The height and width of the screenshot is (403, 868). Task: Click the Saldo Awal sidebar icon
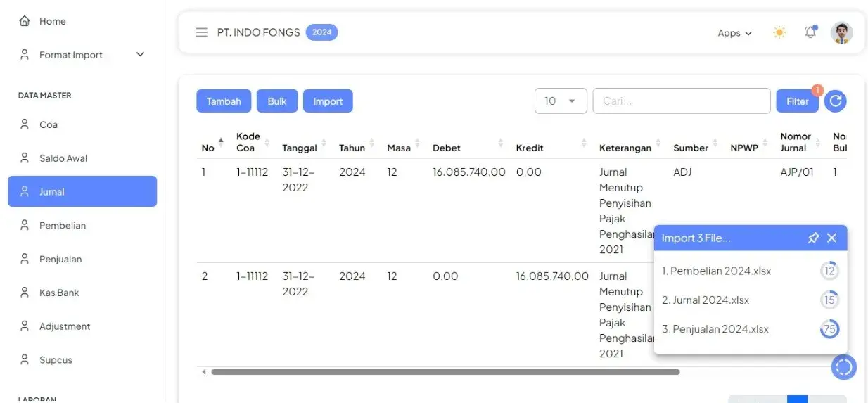pyautogui.click(x=25, y=158)
